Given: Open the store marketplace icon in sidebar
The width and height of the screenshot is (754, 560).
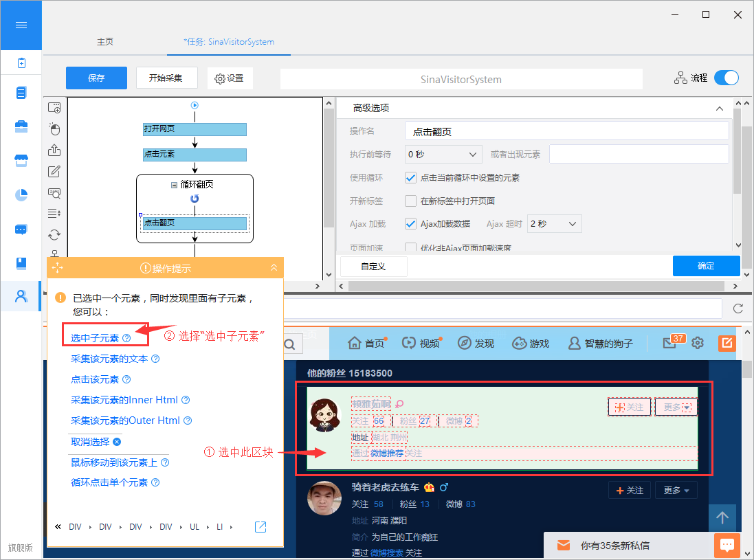Looking at the screenshot, I should coord(21,161).
